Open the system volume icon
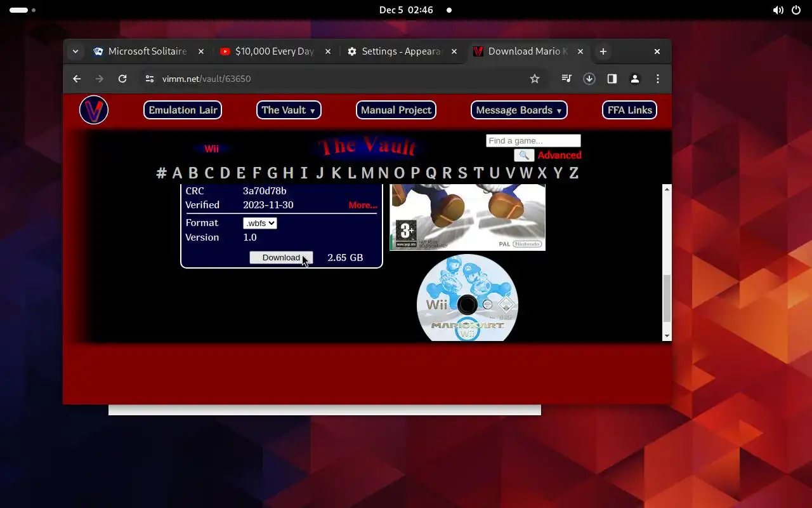Screen dimensions: 812x508 (x=778, y=10)
